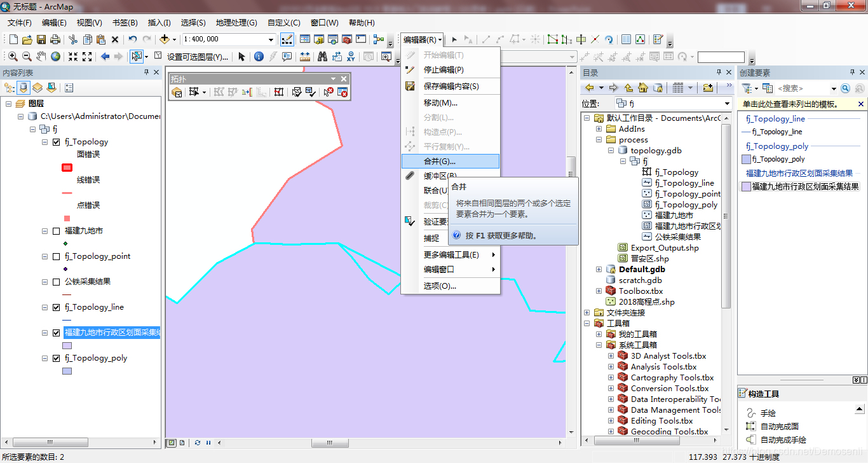This screenshot has width=868, height=463.
Task: Select the Identify tool
Action: click(259, 57)
